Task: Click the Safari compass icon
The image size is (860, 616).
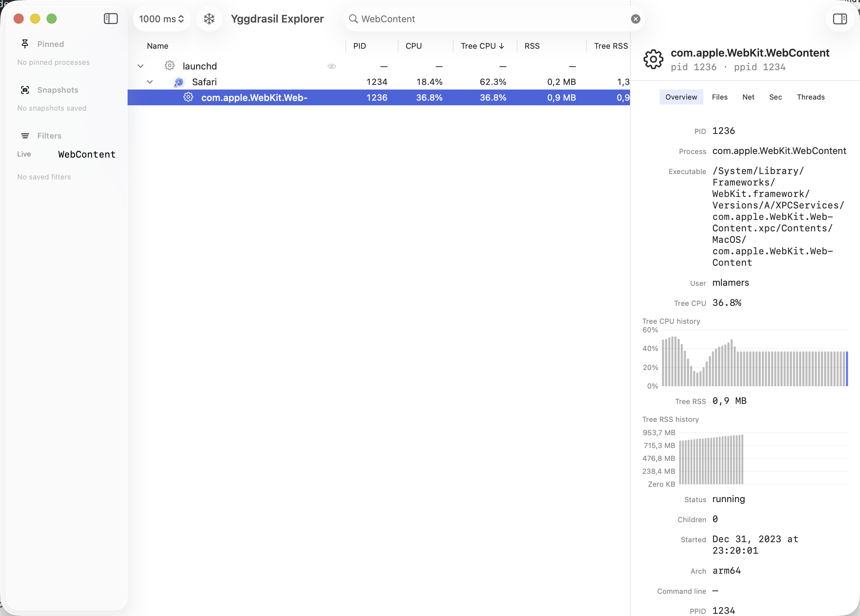Action: 178,82
